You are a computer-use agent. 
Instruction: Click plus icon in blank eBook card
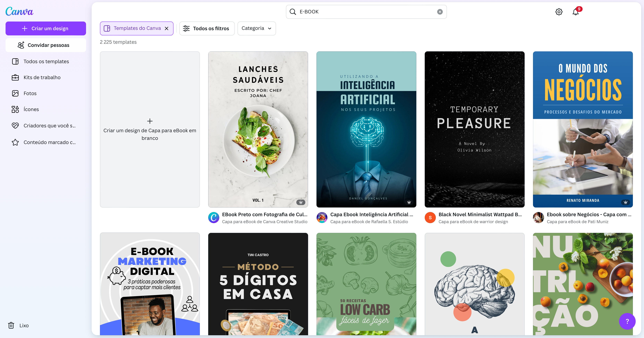coord(150,121)
